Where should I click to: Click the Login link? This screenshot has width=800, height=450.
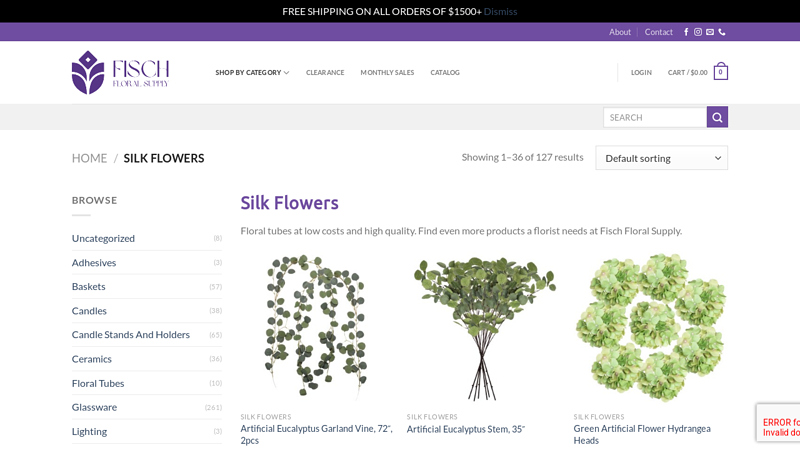click(x=641, y=72)
